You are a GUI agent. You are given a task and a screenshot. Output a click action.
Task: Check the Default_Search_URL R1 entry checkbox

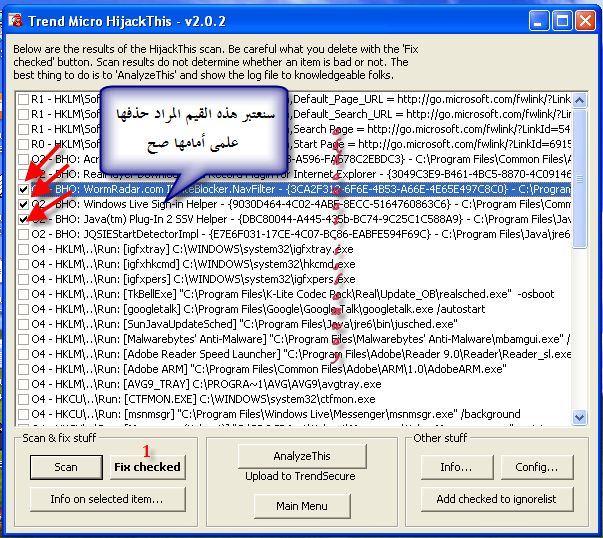pos(23,114)
